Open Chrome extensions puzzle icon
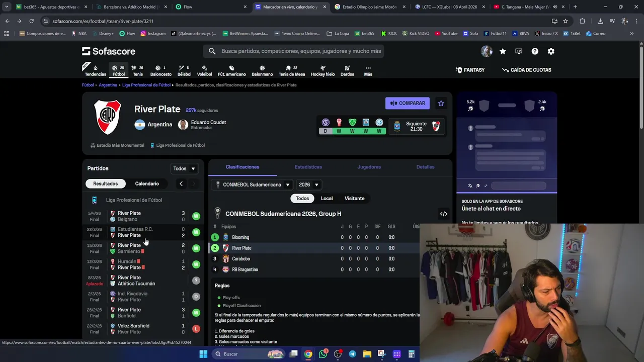Viewport: 644px width, 362px height. tap(582, 21)
